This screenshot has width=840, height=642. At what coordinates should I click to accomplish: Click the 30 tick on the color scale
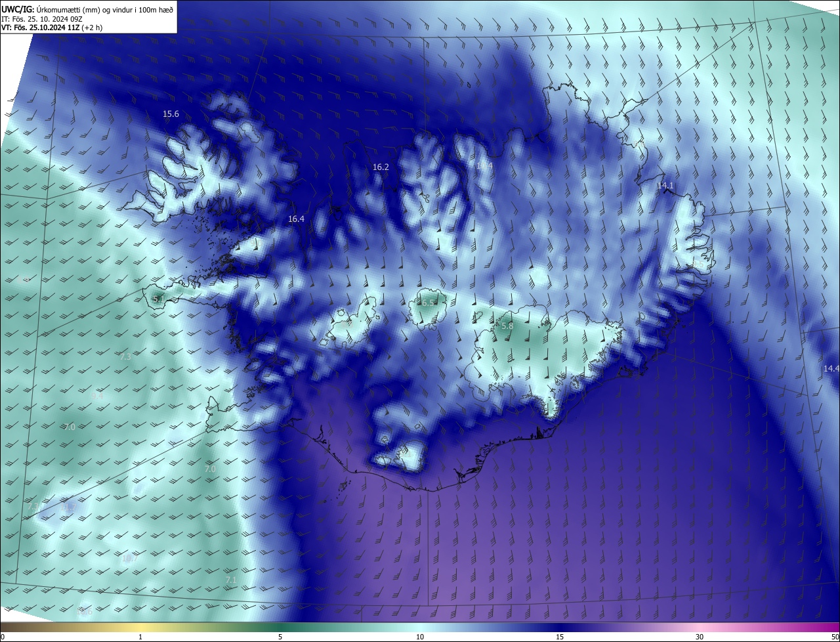tap(700, 637)
